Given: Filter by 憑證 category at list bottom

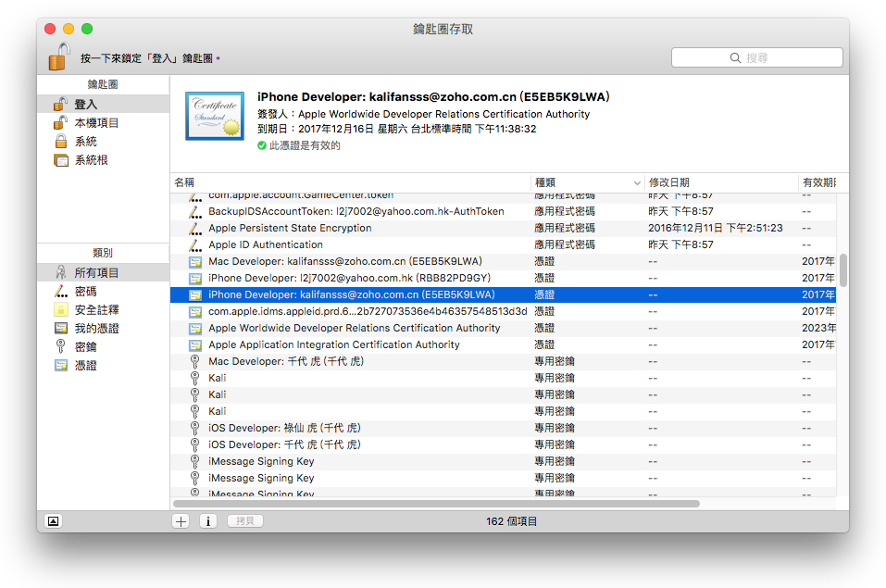Looking at the screenshot, I should coord(103,366).
